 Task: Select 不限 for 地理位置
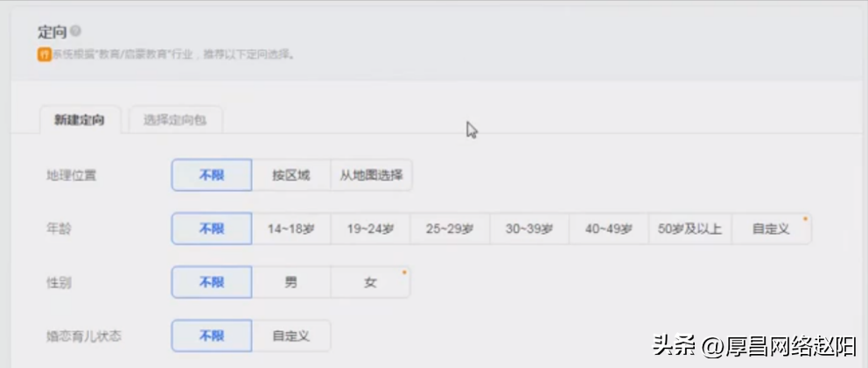(x=212, y=175)
